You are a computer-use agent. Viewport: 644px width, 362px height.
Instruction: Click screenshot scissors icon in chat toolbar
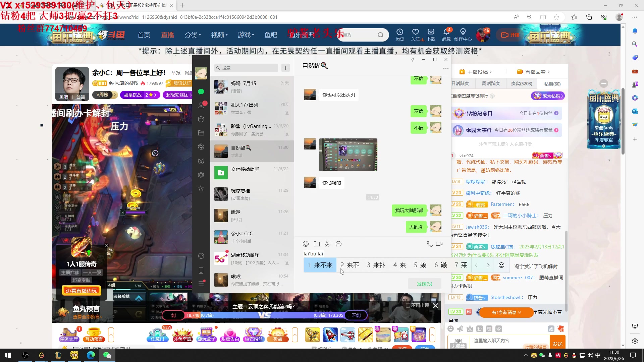(328, 244)
